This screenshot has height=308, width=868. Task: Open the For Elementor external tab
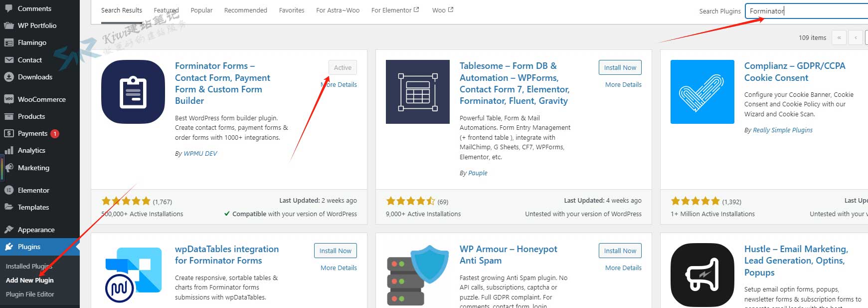pos(395,10)
